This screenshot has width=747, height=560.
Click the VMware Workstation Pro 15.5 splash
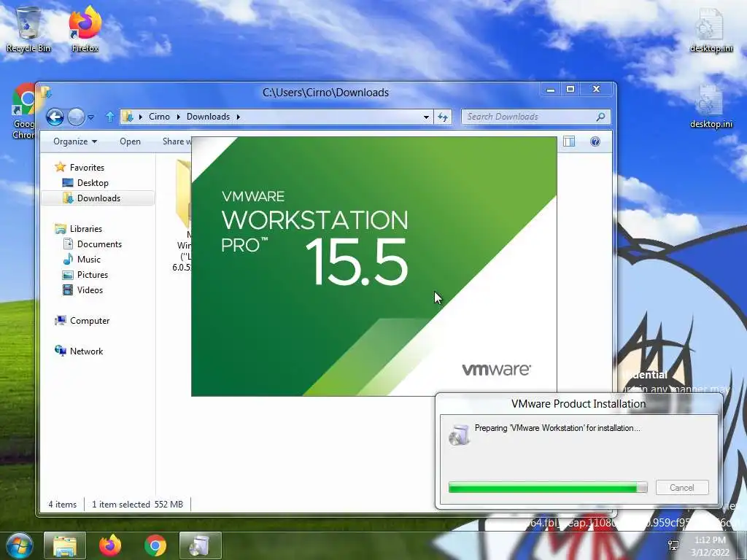click(x=374, y=266)
